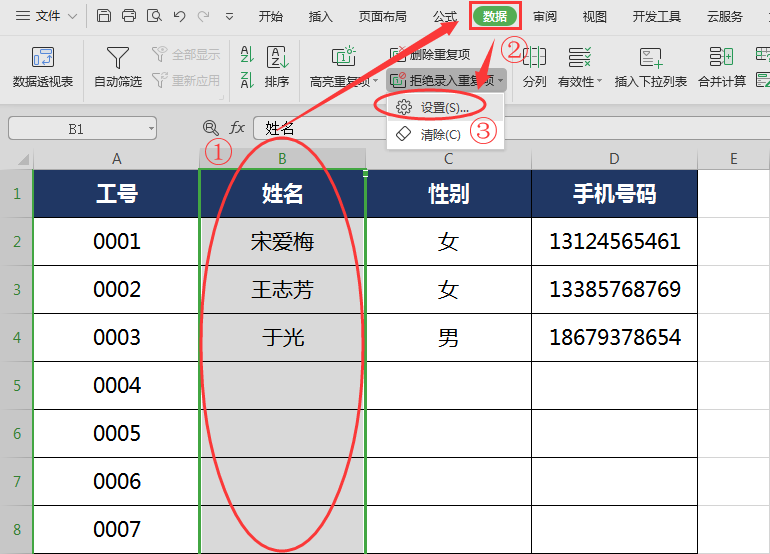770x554 pixels.
Task: Switch to the 视图 tab
Action: coord(594,17)
